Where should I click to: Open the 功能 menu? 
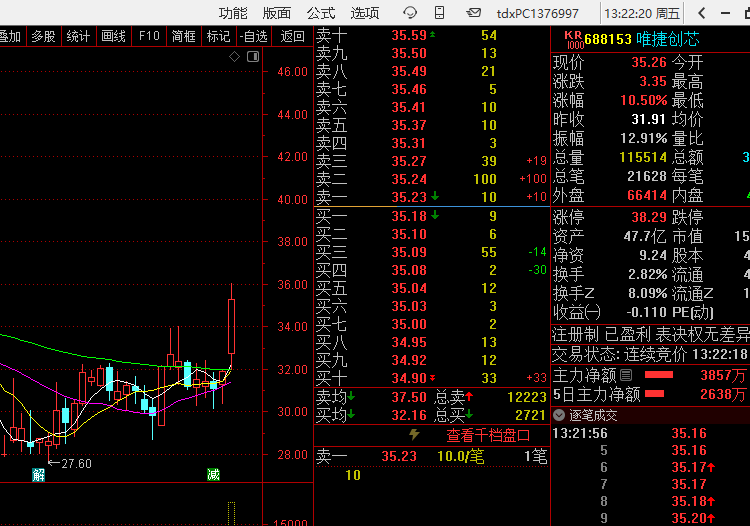[233, 13]
